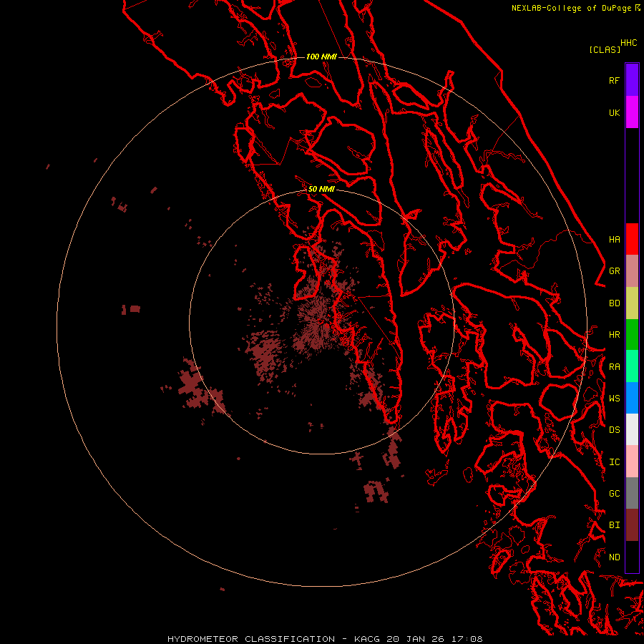
Task: Click the RA legend label
Action: pos(615,367)
